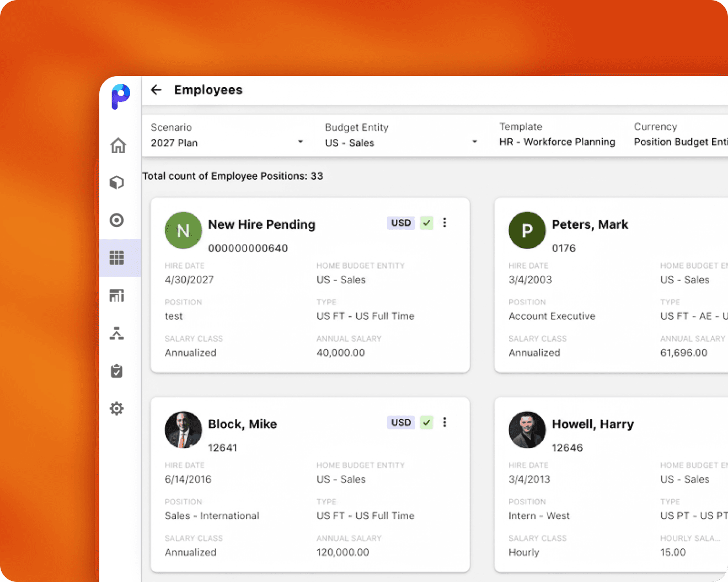This screenshot has width=728, height=582.
Task: Click position Sales - International
Action: pos(212,516)
